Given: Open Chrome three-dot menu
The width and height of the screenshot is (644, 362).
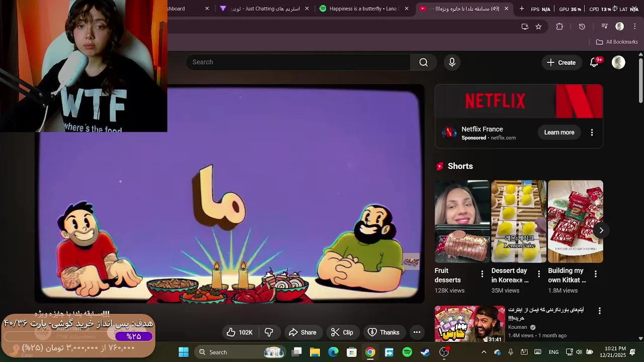Looking at the screenshot, I should click(x=634, y=27).
